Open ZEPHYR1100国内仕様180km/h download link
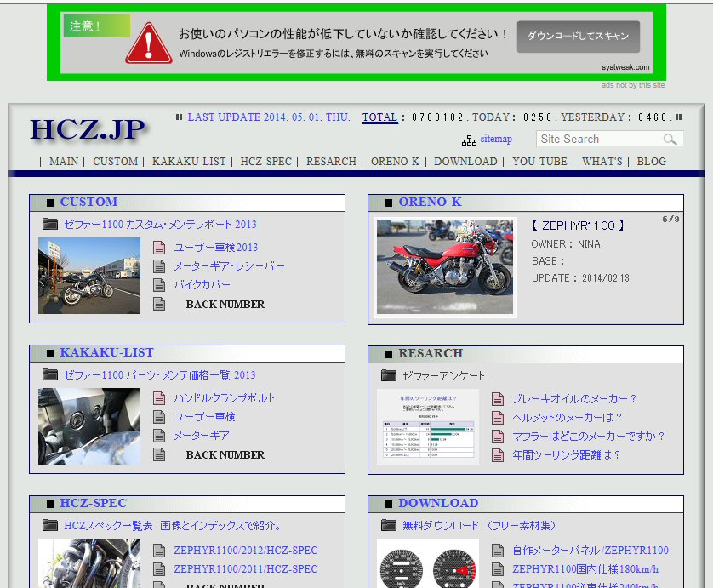The height and width of the screenshot is (588, 713). tap(585, 569)
